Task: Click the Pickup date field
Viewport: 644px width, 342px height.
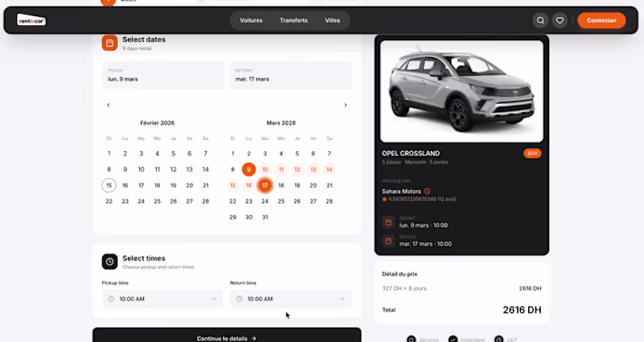Action: pyautogui.click(x=163, y=75)
